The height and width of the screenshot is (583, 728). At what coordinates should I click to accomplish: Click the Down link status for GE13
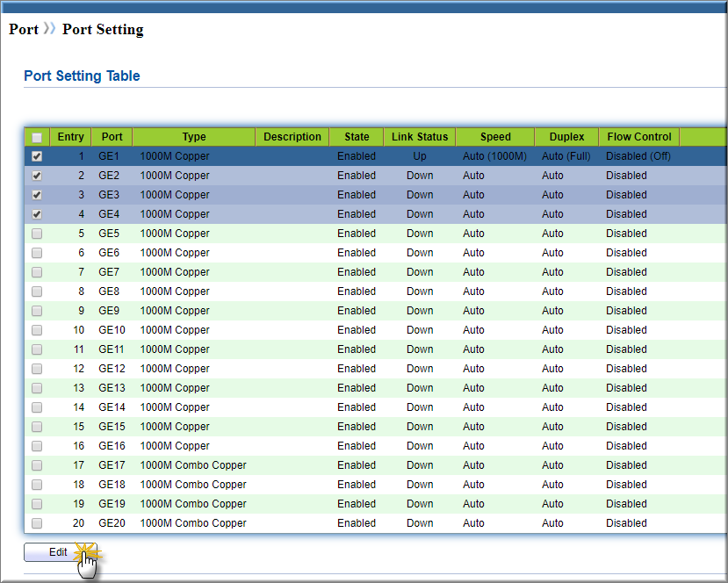[420, 388]
